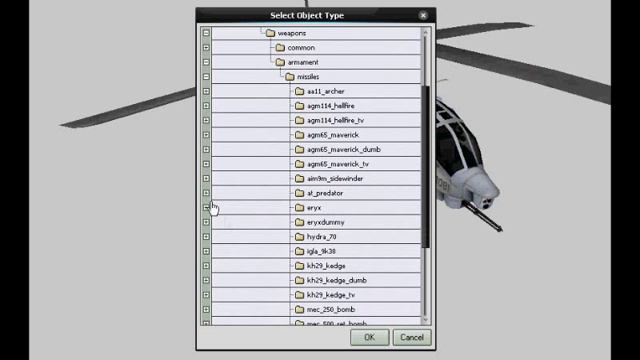Click the agm114_hellfire_tv folder icon
The width and height of the screenshot is (640, 360).
300,120
